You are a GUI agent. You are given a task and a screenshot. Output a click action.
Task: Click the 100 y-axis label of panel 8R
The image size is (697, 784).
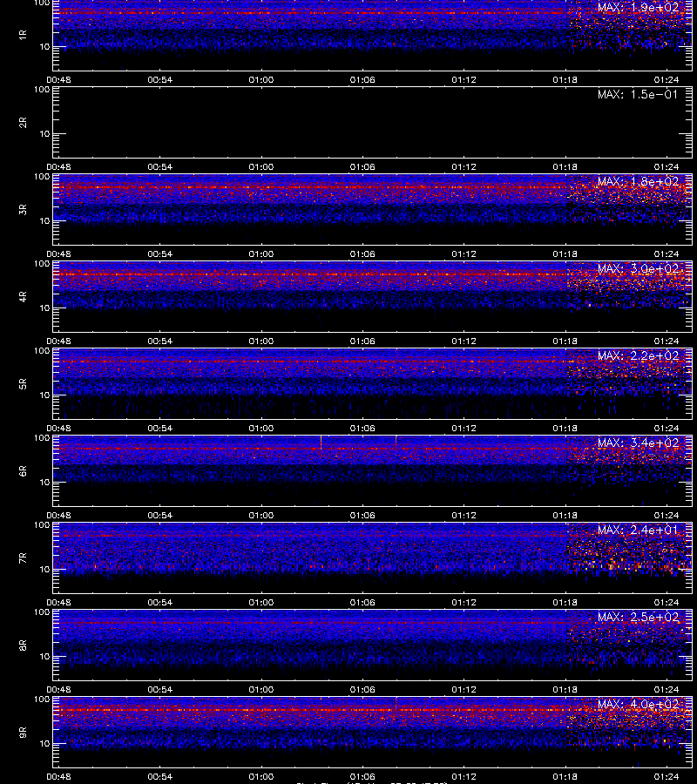tap(42, 612)
